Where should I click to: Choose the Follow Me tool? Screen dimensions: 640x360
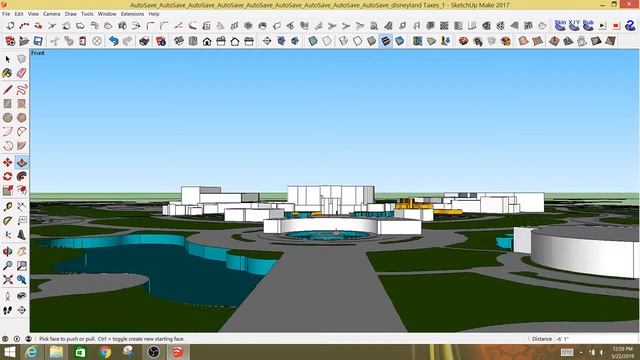tap(22, 176)
